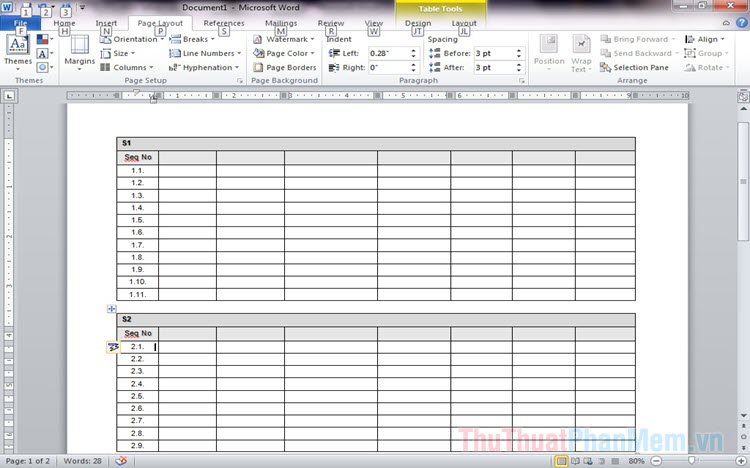
Task: Click the zoom in plus button
Action: [741, 461]
